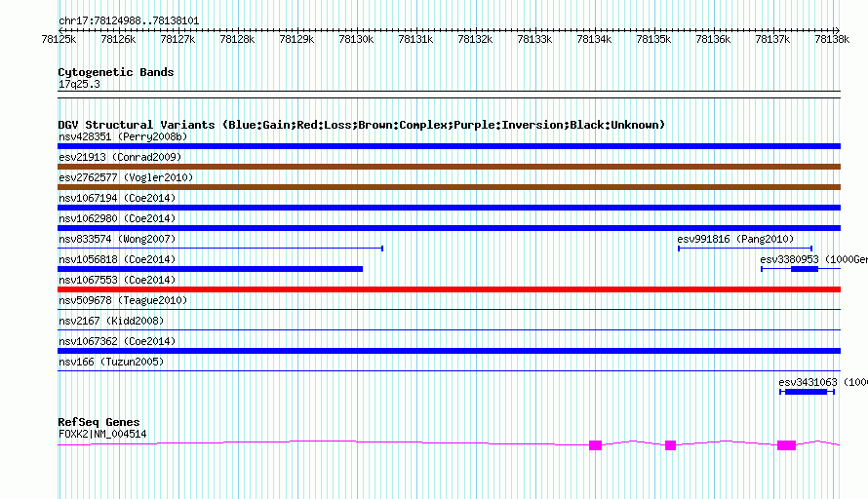Click the Cytogenetic Bands track title
The image size is (868, 499).
(x=116, y=72)
